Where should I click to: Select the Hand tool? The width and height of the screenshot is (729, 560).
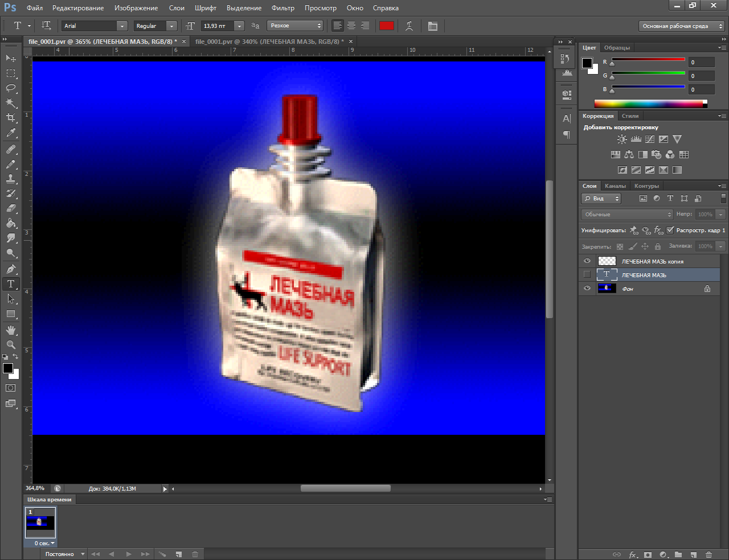pyautogui.click(x=11, y=330)
